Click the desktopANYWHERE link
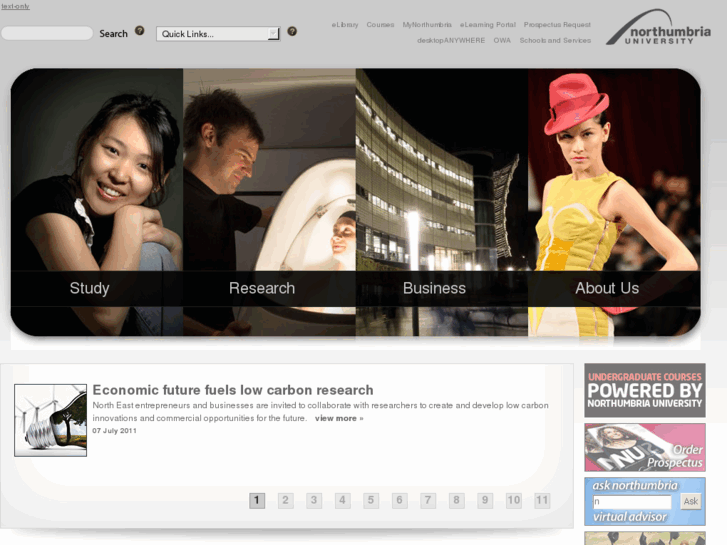The height and width of the screenshot is (545, 727). tap(451, 41)
